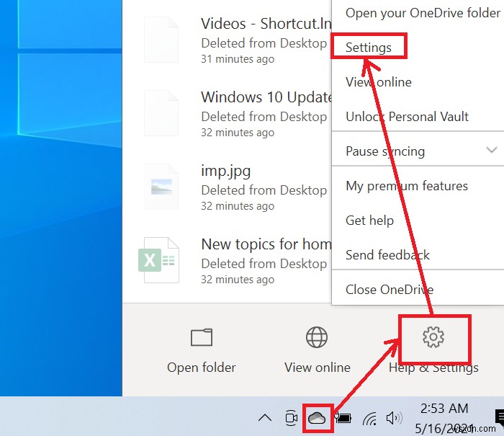The image size is (504, 436).
Task: Choose Open your OneDrive folder menu item
Action: click(423, 13)
